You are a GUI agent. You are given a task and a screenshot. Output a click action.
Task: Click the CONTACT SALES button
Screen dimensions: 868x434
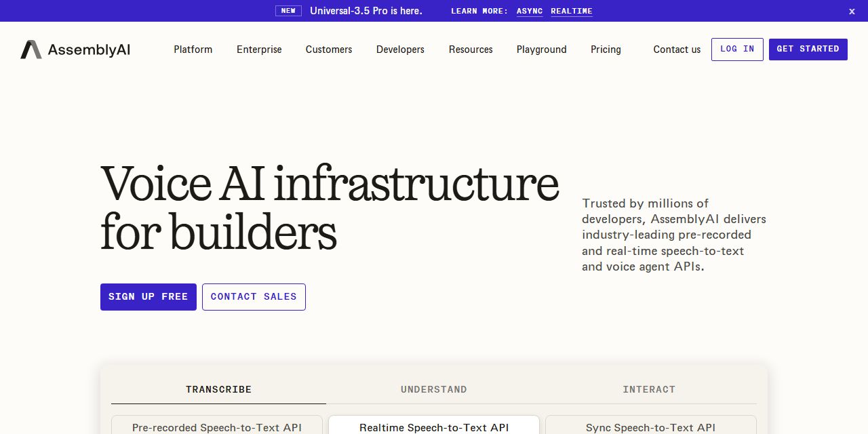[254, 297]
